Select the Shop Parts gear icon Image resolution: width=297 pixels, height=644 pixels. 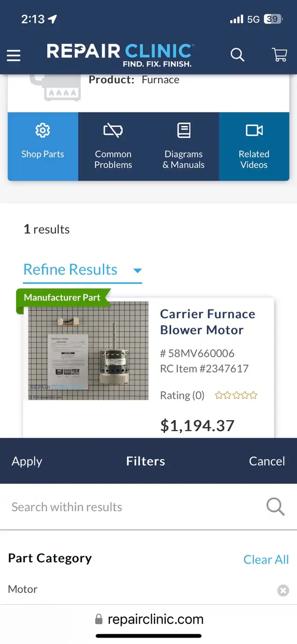[x=43, y=131]
